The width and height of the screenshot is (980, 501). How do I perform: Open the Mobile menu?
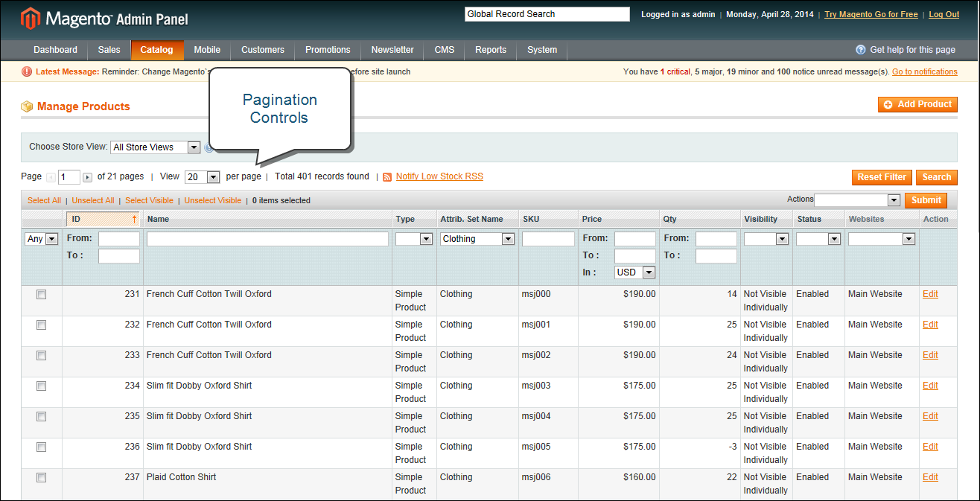pos(207,50)
